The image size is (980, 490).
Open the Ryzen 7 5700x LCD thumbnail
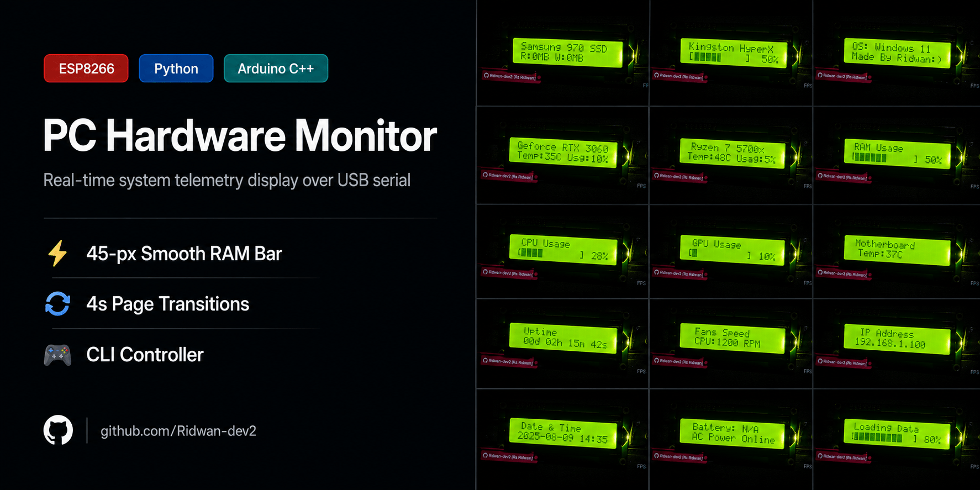tap(731, 156)
